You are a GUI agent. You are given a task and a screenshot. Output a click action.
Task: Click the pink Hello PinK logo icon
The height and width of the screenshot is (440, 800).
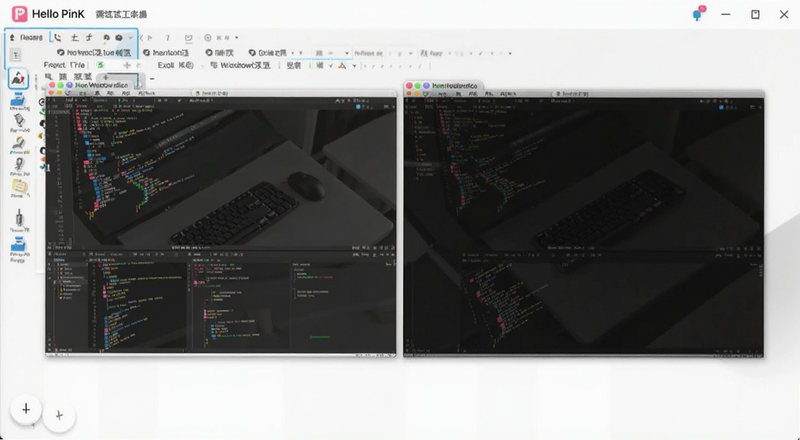[19, 14]
